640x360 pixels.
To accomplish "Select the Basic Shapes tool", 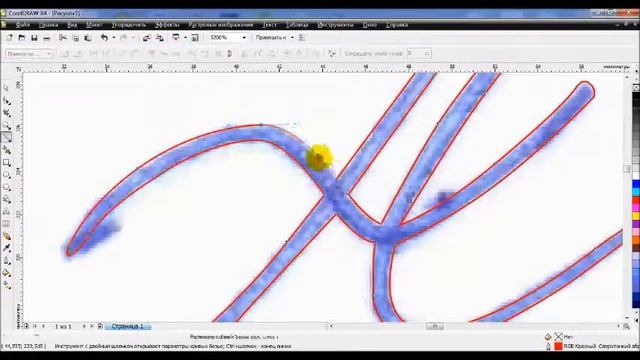I will pos(7,199).
